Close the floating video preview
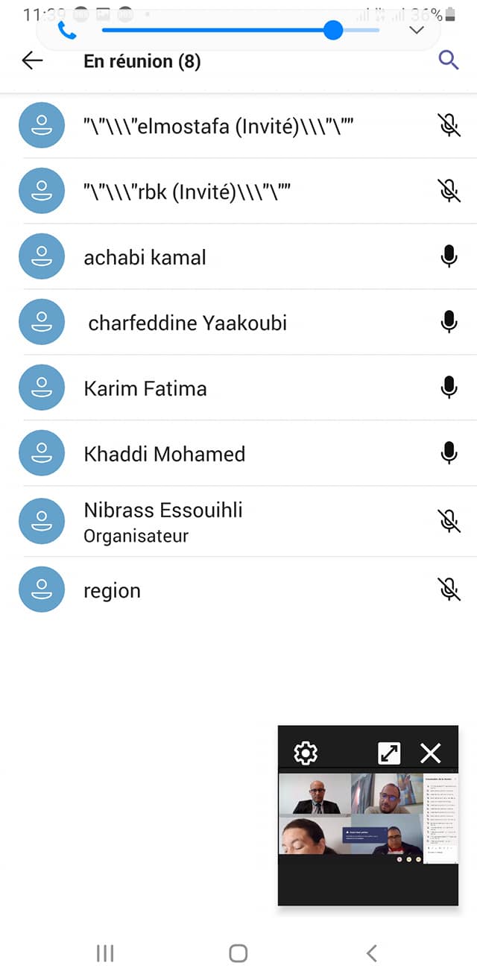This screenshot has width=477, height=980. click(x=431, y=753)
